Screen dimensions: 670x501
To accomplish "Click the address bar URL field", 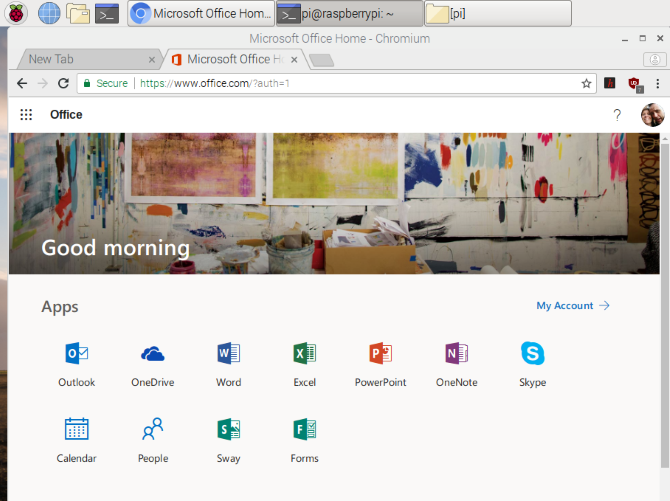I will (x=350, y=84).
